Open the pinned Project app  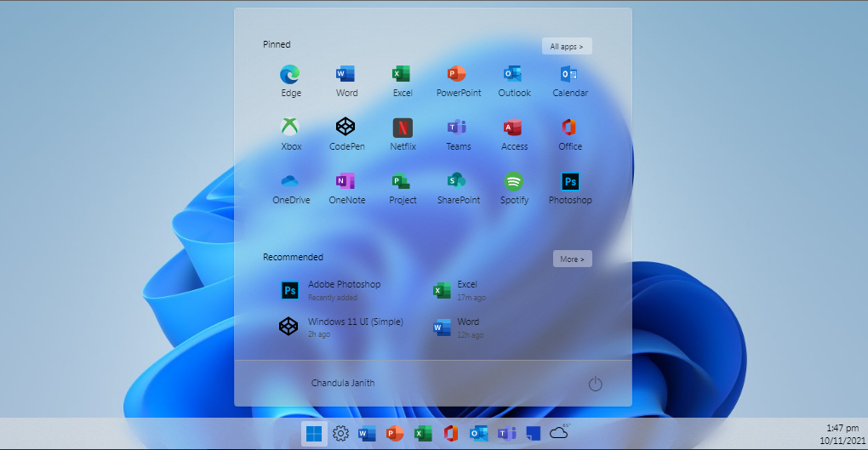tap(403, 183)
